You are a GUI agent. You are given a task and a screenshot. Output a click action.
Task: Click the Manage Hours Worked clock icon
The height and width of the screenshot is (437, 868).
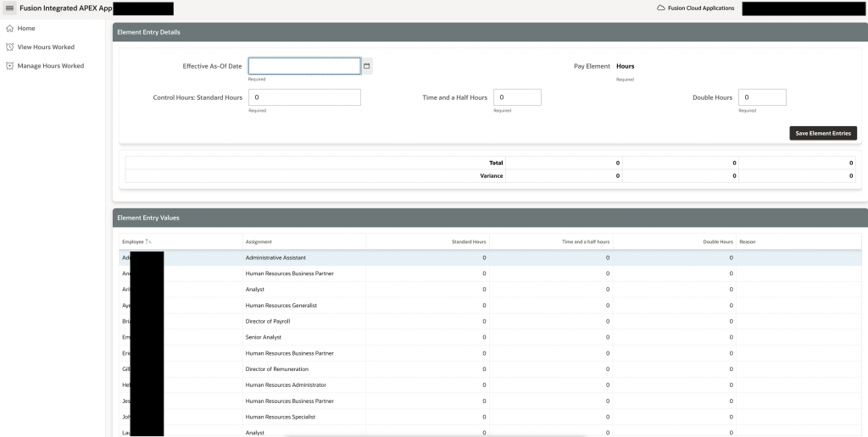tap(9, 65)
